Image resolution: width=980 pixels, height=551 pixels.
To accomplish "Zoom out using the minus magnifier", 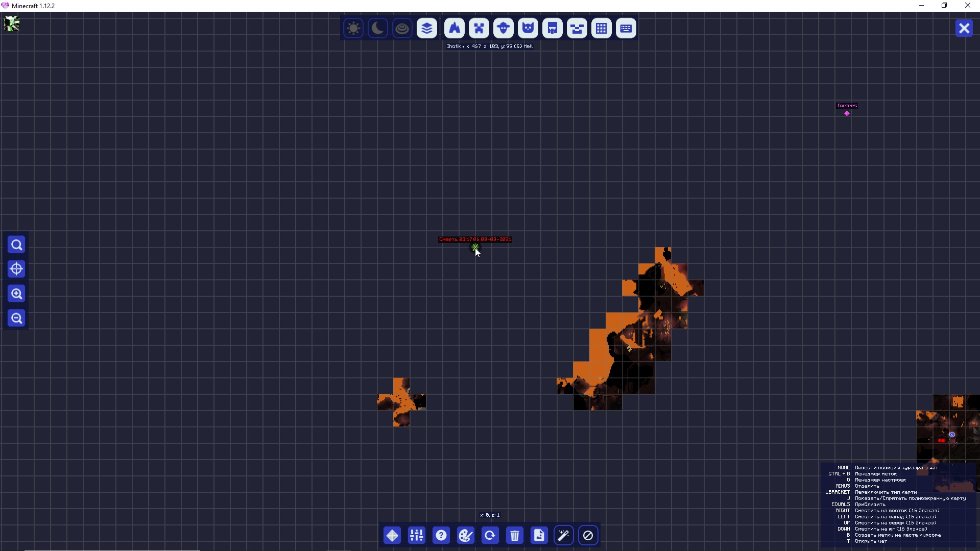I will click(16, 318).
